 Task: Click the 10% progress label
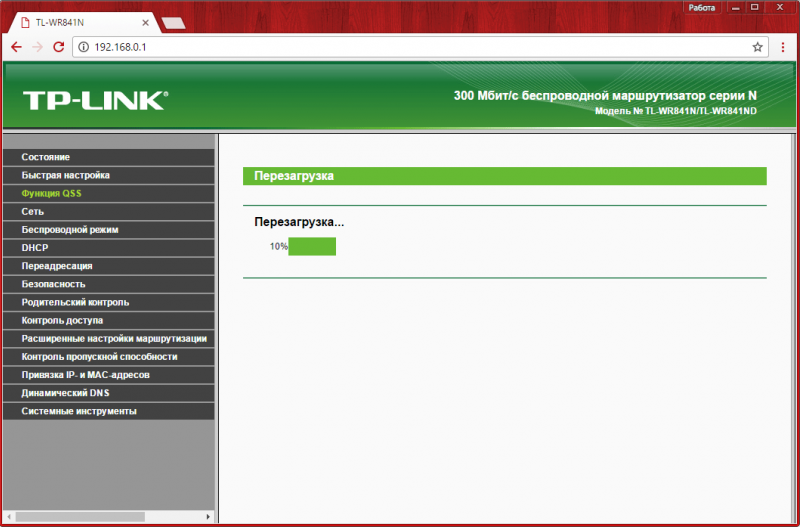279,246
